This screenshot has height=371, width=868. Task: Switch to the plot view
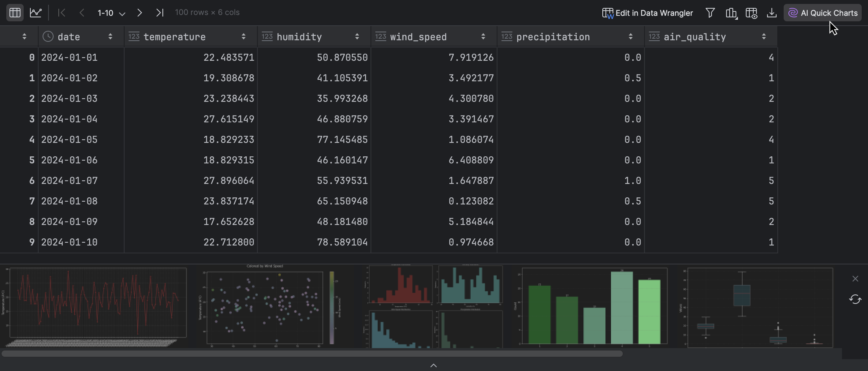click(36, 12)
